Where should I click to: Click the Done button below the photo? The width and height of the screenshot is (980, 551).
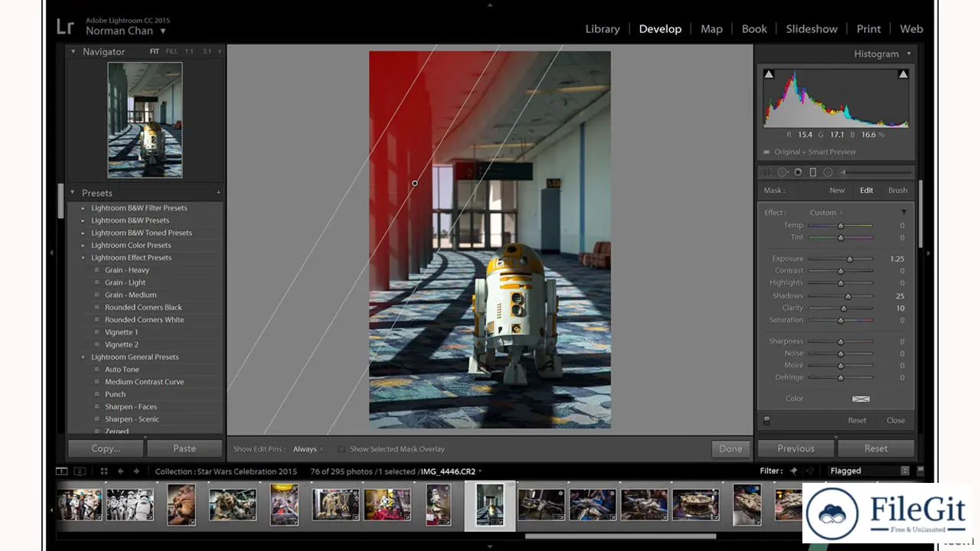tap(730, 448)
